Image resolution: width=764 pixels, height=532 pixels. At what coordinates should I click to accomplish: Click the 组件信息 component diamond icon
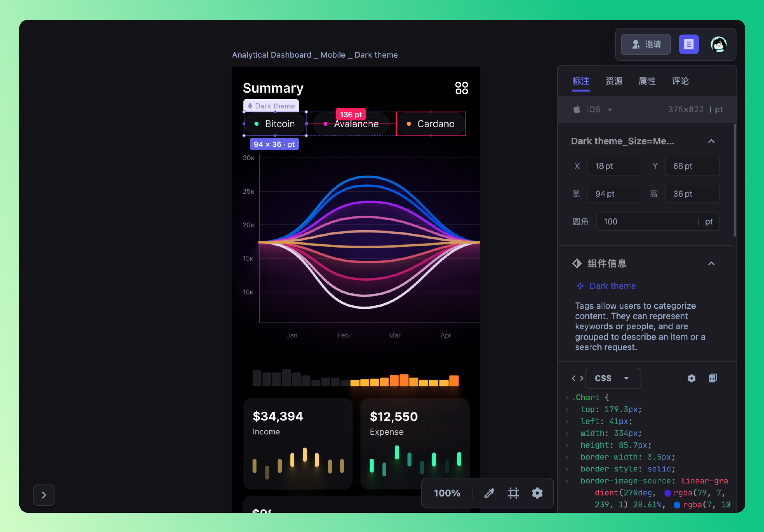577,263
